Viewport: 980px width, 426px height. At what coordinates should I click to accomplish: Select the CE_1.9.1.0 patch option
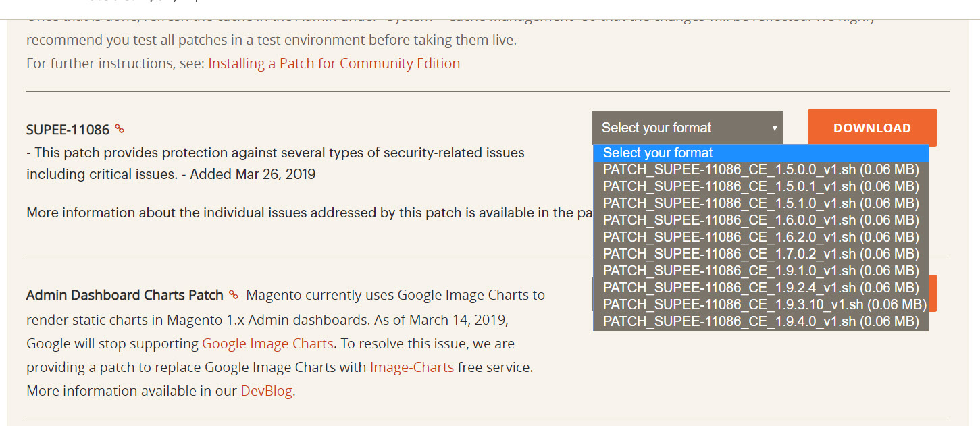tap(761, 271)
